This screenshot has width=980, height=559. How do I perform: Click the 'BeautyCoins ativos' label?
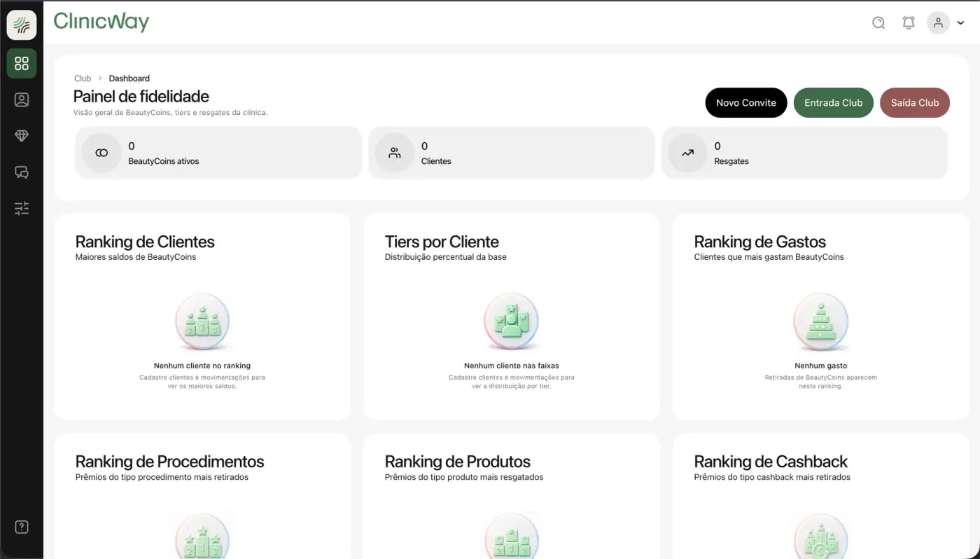(164, 161)
